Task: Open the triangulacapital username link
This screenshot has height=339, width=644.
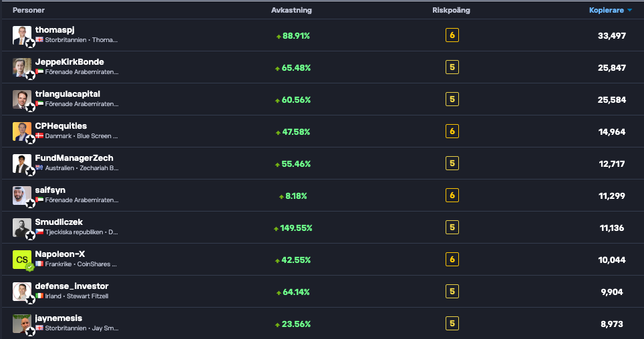Action: coord(67,94)
